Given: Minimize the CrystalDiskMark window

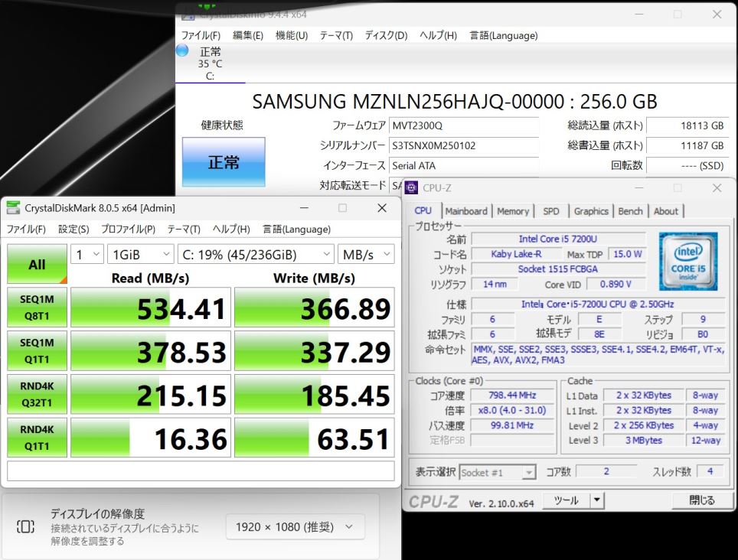Looking at the screenshot, I should click(305, 208).
